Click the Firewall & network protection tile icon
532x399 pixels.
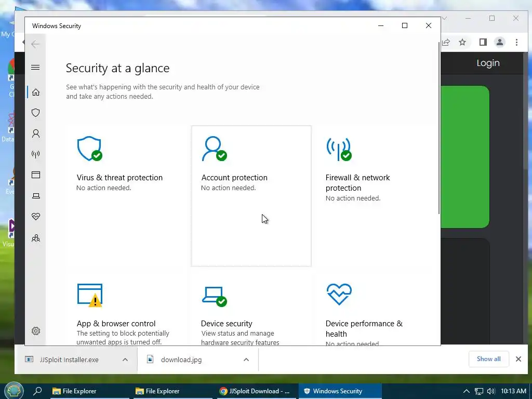pos(339,149)
